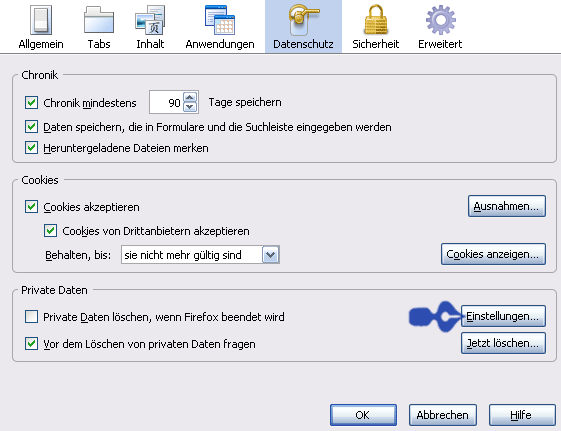Open the Inhalt content icon
The width and height of the screenshot is (561, 431).
150,20
